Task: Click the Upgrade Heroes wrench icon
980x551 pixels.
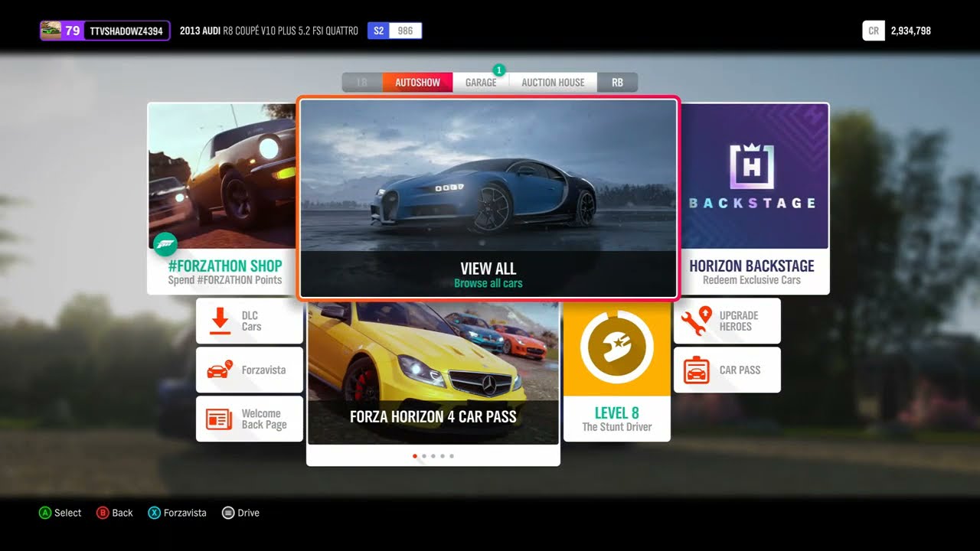Action: point(697,321)
